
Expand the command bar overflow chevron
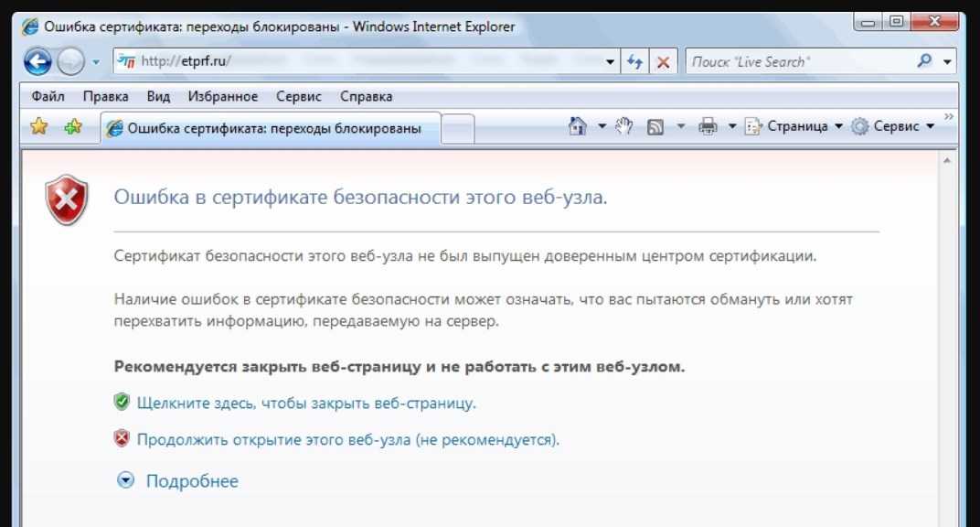pyautogui.click(x=949, y=117)
